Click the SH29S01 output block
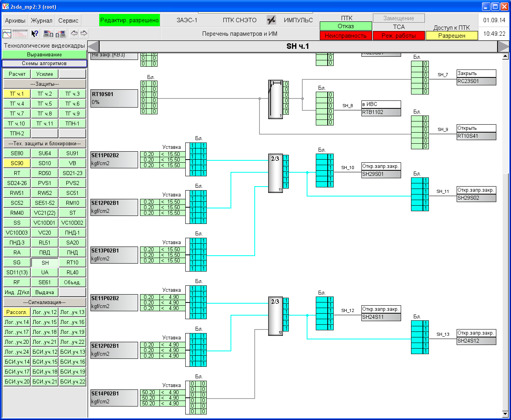 click(x=381, y=170)
